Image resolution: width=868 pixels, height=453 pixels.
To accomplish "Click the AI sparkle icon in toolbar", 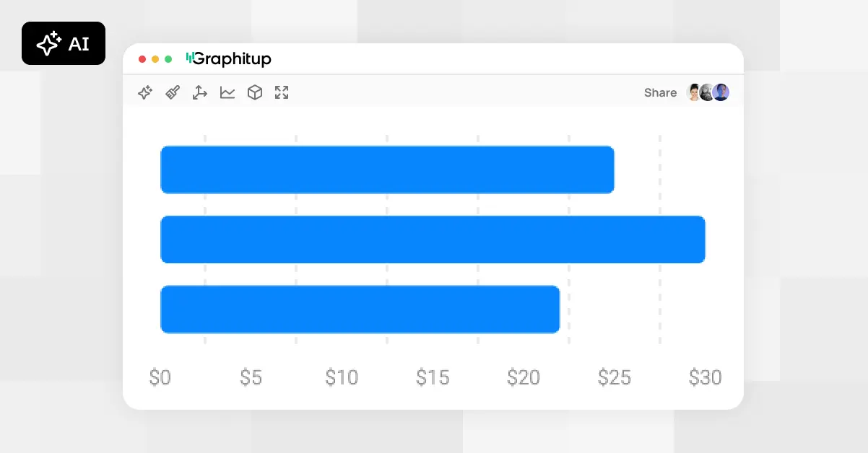I will [145, 92].
